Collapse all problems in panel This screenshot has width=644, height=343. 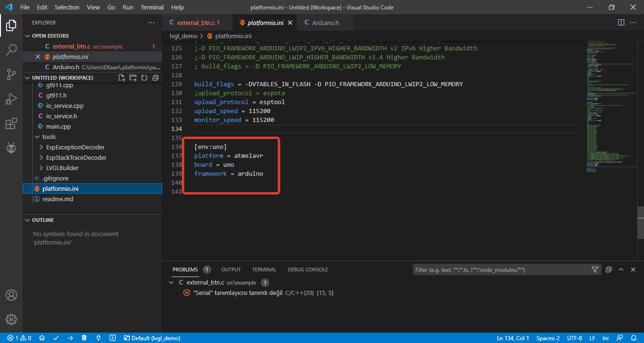pos(609,269)
